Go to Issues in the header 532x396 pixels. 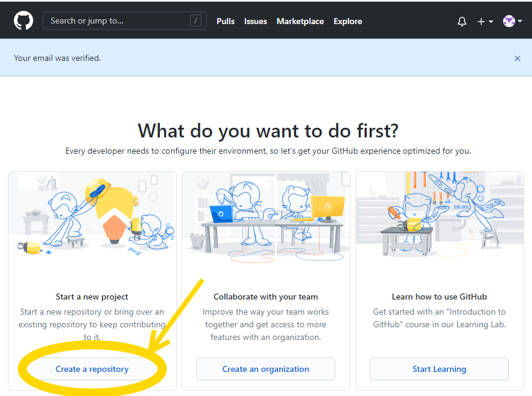pos(255,21)
